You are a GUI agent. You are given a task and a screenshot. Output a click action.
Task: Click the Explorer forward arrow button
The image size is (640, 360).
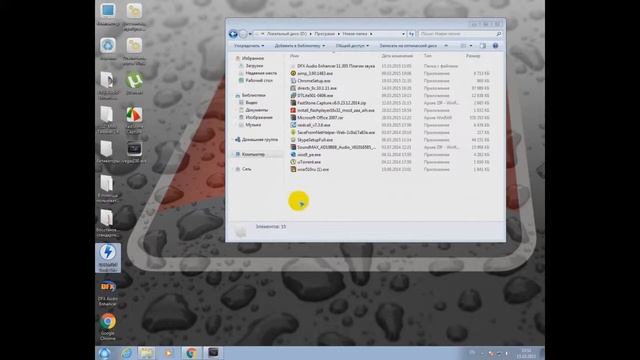coord(243,34)
